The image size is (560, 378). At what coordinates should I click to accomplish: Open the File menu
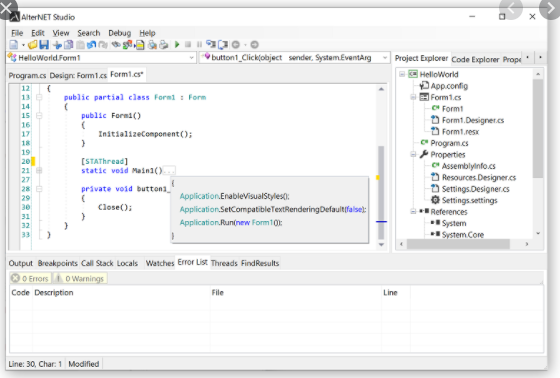click(17, 33)
